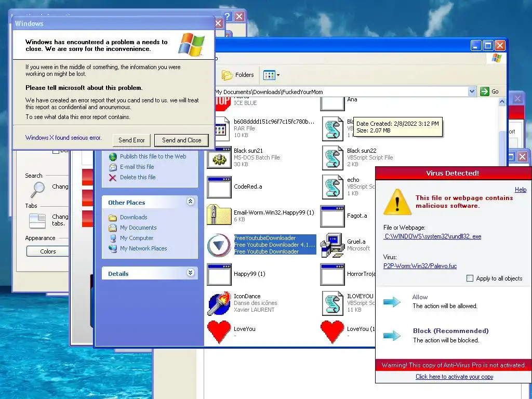Select the Gruel.a computer icon
This screenshot has height=399, width=532.
point(332,245)
